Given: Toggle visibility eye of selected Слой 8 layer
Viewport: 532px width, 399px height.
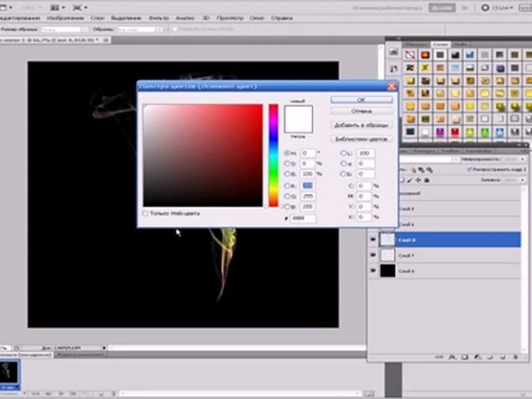Looking at the screenshot, I should pyautogui.click(x=373, y=239).
